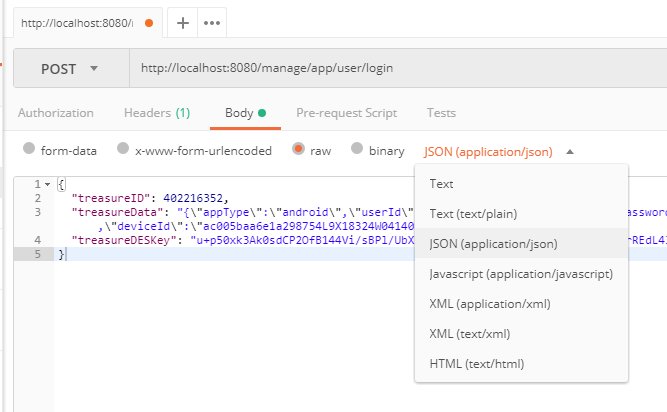
Task: Select the binary radio button
Action: click(357, 148)
